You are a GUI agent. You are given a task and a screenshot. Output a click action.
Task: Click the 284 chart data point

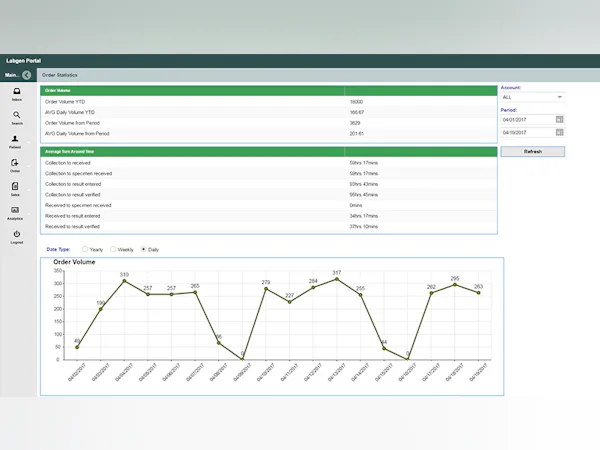click(x=313, y=287)
